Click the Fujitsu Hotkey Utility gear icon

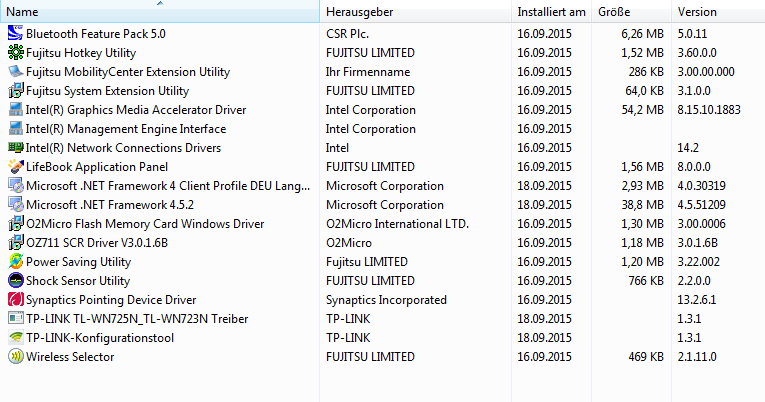click(16, 52)
